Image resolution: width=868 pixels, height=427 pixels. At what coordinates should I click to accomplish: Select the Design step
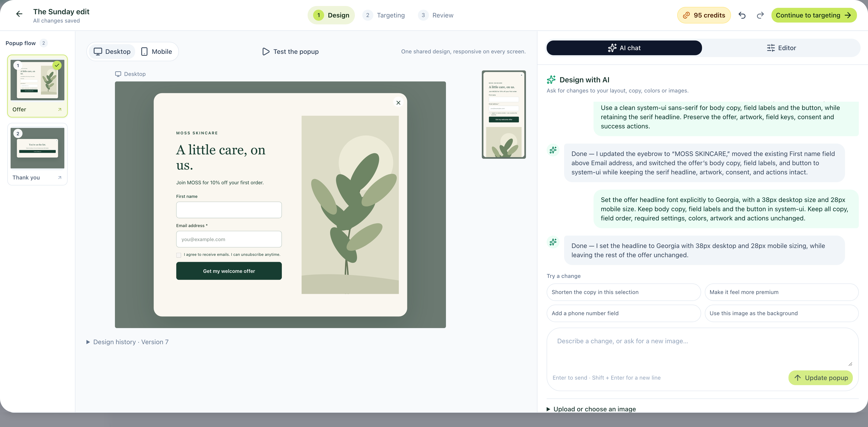tap(331, 15)
